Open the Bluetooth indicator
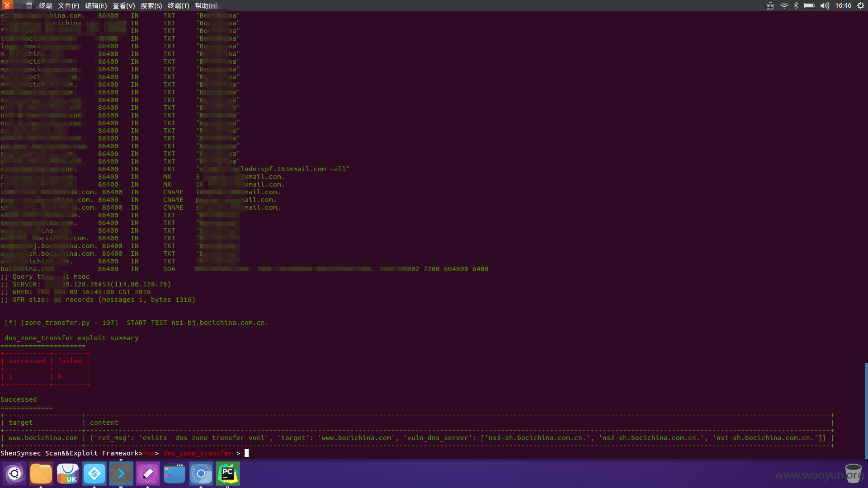868x488 pixels. tap(796, 5)
